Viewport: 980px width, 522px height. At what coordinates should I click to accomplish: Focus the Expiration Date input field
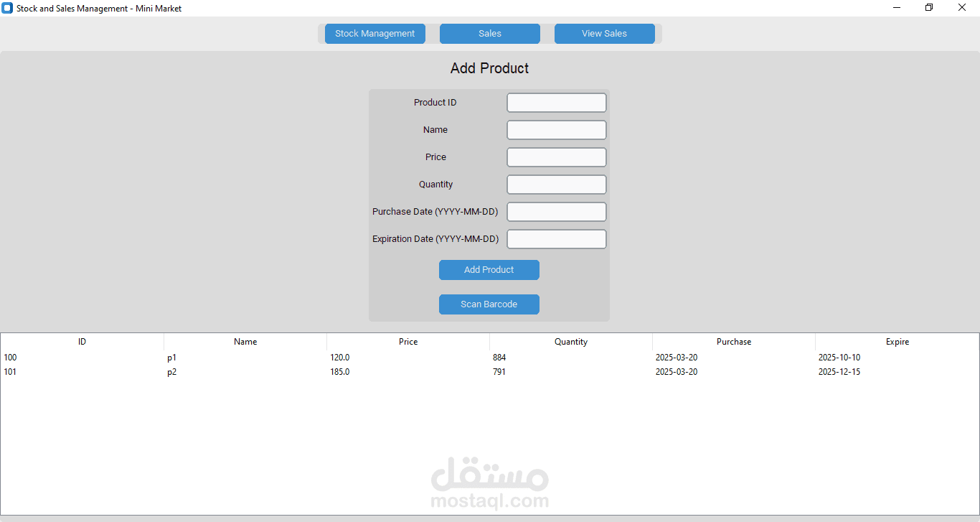point(557,239)
